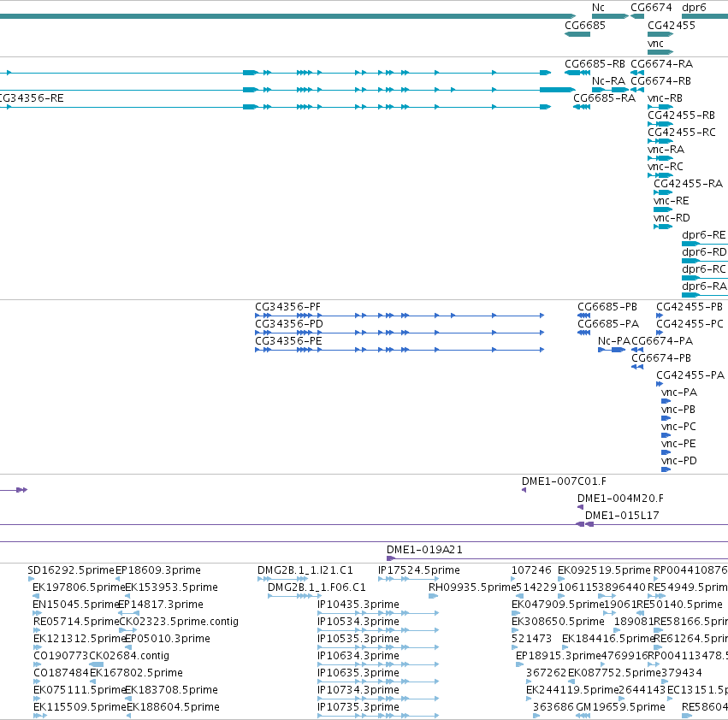Image resolution: width=728 pixels, height=720 pixels.
Task: Select the CG6685 gene feature label
Action: pos(585,25)
